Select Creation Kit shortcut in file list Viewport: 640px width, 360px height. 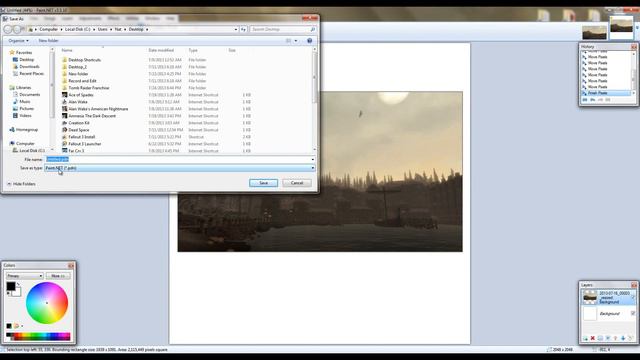pyautogui.click(x=79, y=123)
